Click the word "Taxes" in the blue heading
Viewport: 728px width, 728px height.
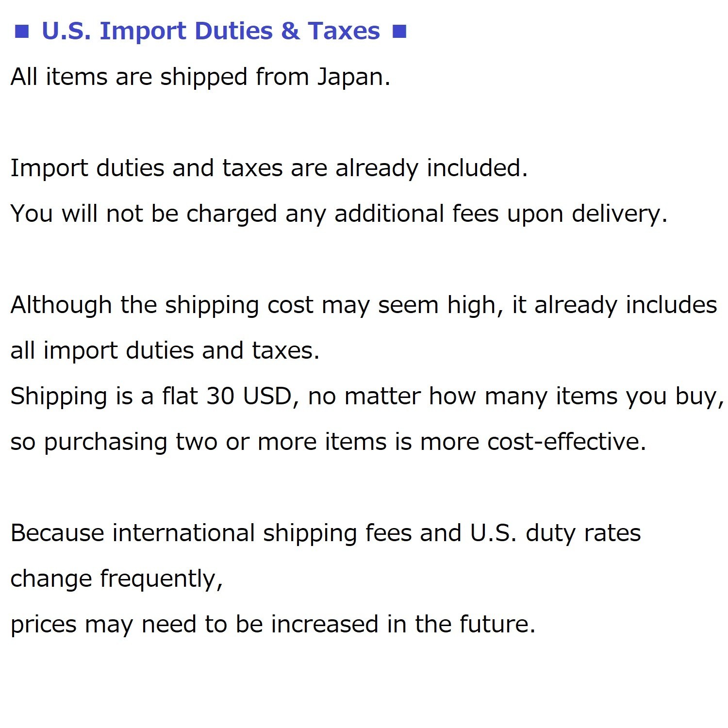(x=344, y=32)
